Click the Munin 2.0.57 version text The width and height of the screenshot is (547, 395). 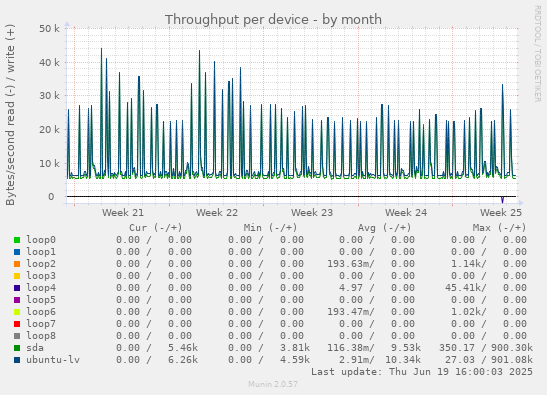click(x=273, y=385)
